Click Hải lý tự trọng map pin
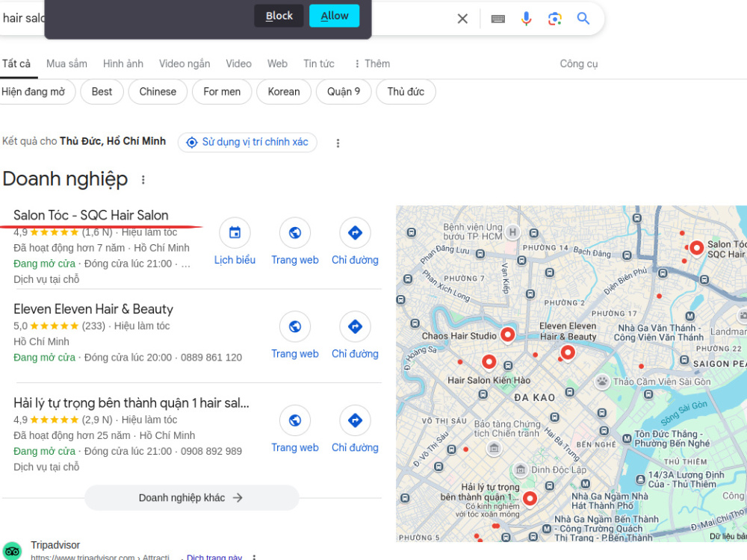The width and height of the screenshot is (747, 560). pyautogui.click(x=530, y=499)
